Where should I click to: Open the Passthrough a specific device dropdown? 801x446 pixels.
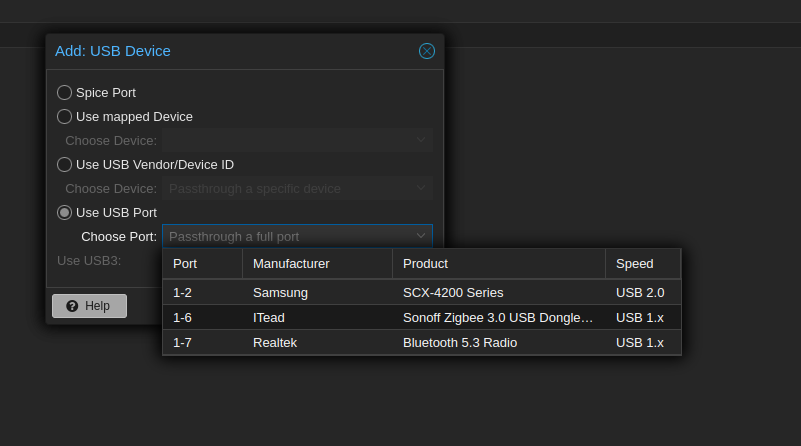(297, 188)
